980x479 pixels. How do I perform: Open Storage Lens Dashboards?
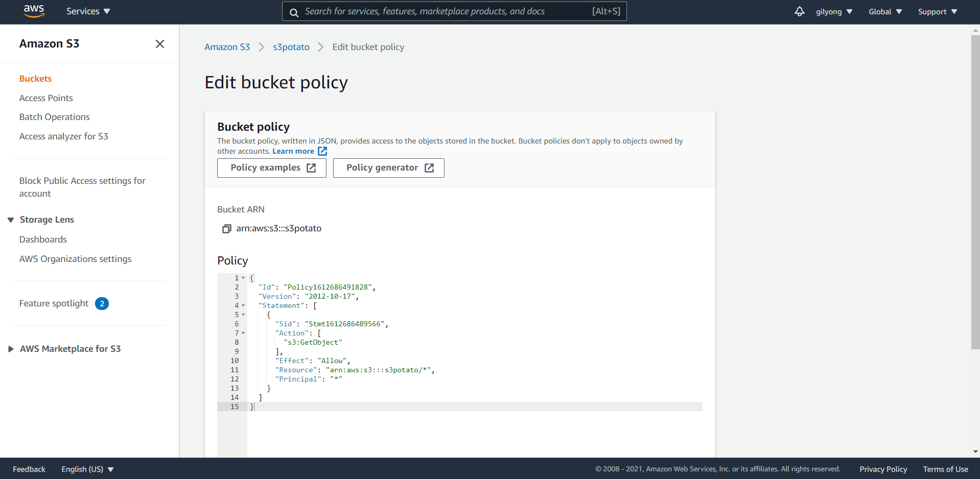(43, 240)
